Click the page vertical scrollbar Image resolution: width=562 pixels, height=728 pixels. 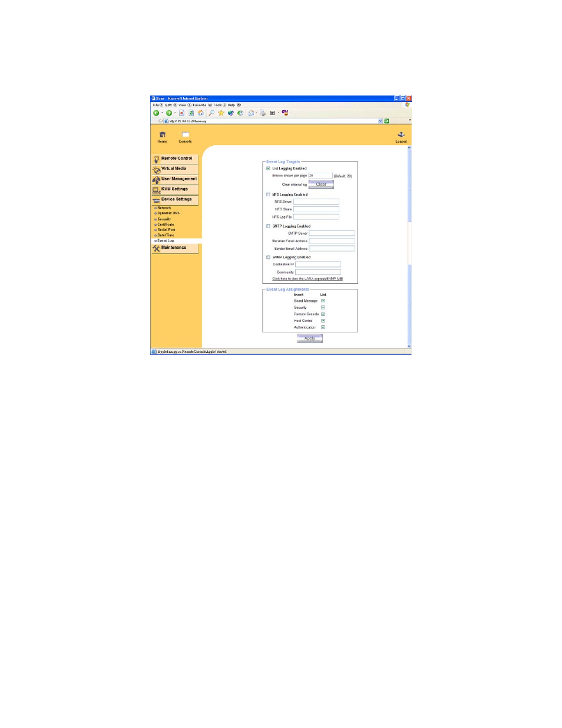[x=409, y=246]
